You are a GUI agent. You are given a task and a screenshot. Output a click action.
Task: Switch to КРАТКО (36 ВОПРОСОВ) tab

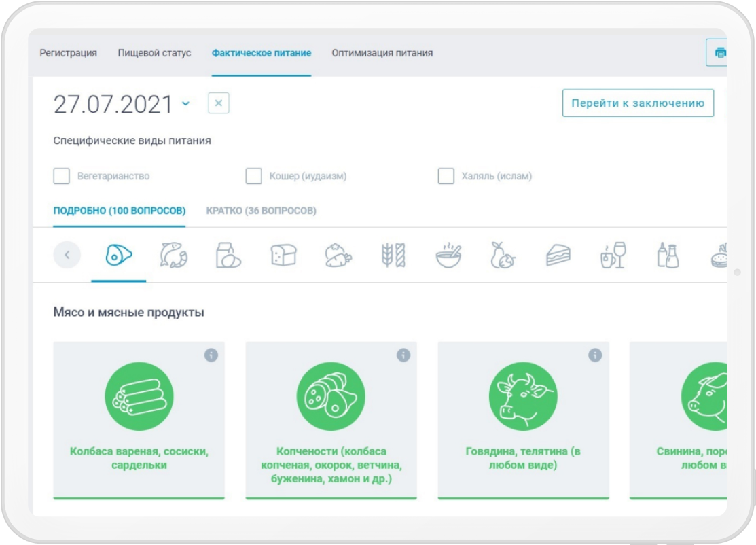[262, 211]
